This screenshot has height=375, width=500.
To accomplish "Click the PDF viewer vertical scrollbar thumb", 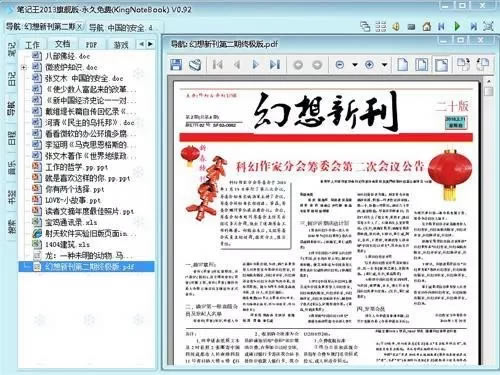I will [x=489, y=91].
